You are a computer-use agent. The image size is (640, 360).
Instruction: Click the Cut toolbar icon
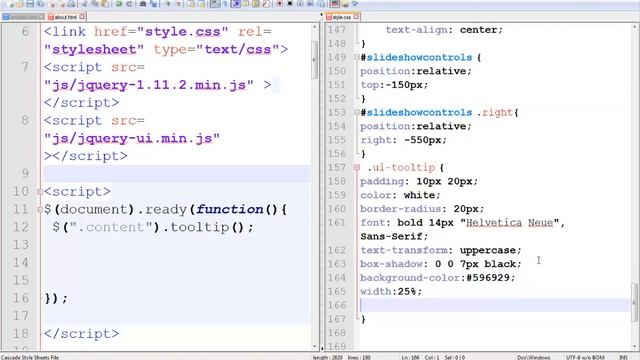coord(84,4)
